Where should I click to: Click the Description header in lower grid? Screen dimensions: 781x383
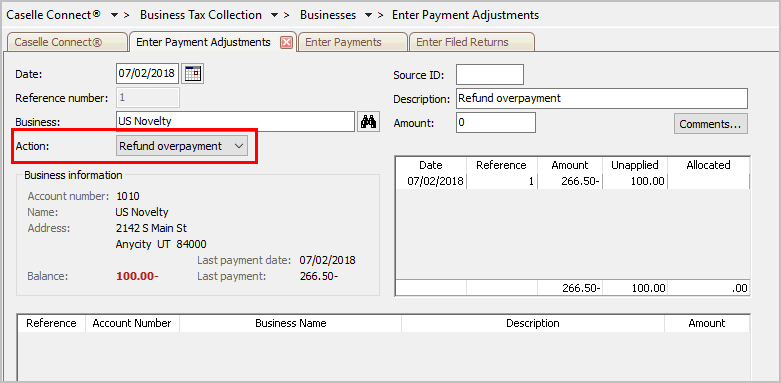click(x=532, y=323)
